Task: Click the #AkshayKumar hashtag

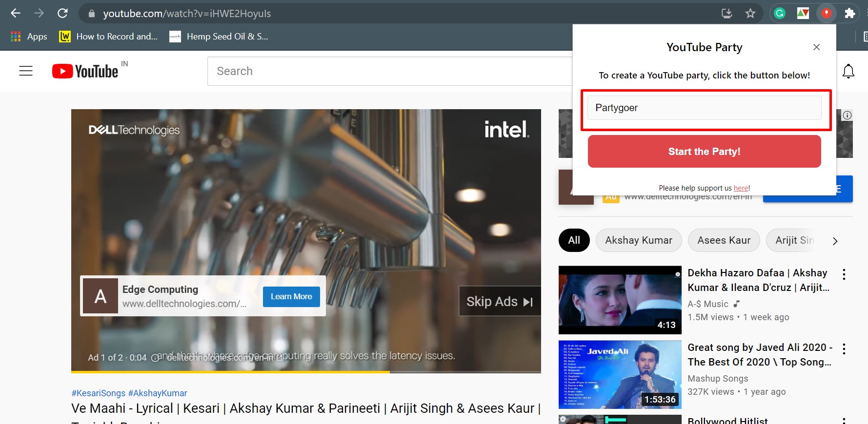Action: pyautogui.click(x=158, y=393)
